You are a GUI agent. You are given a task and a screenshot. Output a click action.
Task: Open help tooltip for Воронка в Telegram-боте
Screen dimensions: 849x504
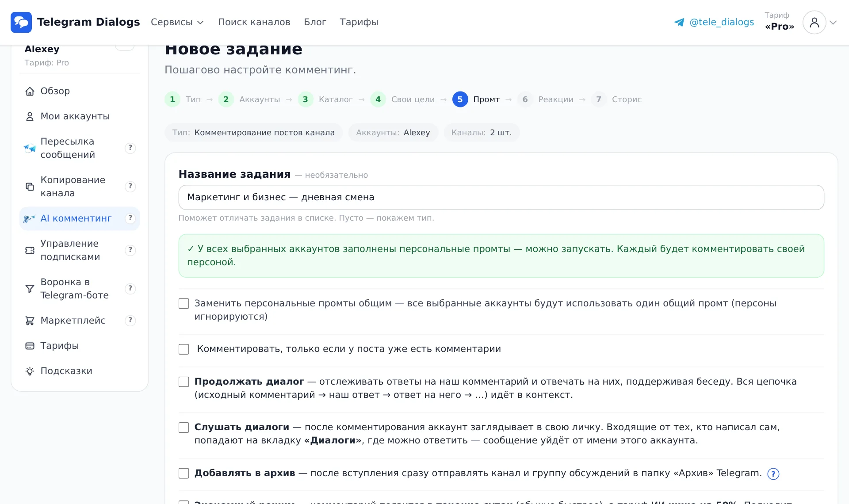coord(130,289)
